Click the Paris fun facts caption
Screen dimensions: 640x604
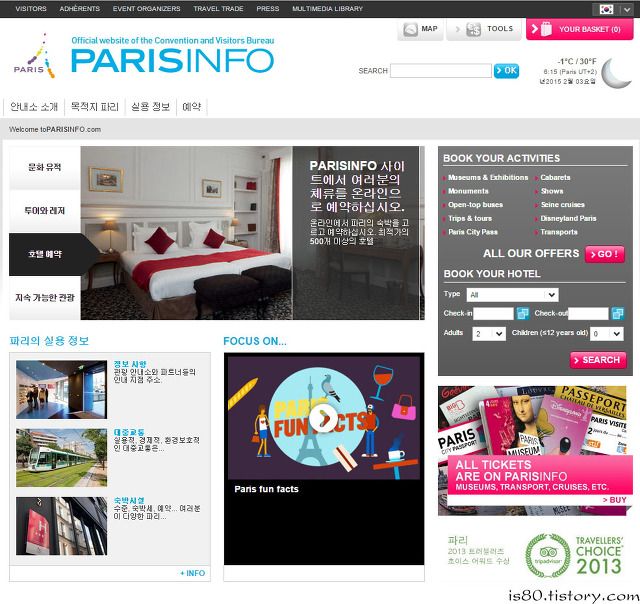(266, 489)
